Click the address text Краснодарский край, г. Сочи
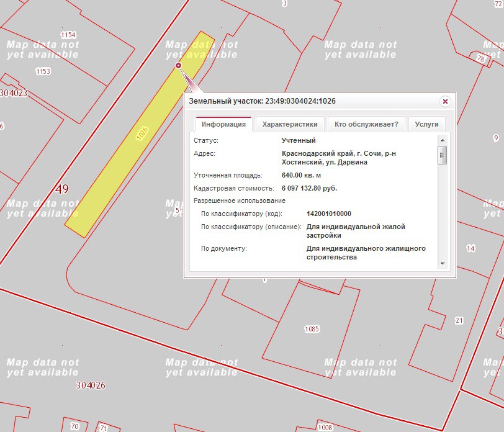The height and width of the screenshot is (432, 504). pyautogui.click(x=332, y=154)
